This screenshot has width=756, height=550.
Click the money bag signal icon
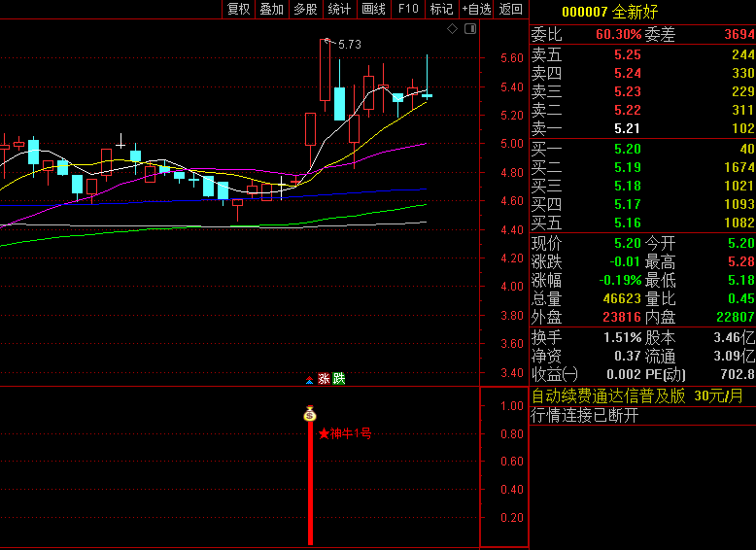pos(310,414)
